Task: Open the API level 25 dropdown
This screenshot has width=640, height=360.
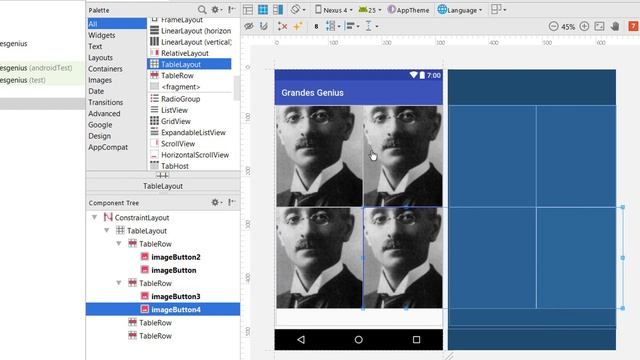Action: point(370,10)
